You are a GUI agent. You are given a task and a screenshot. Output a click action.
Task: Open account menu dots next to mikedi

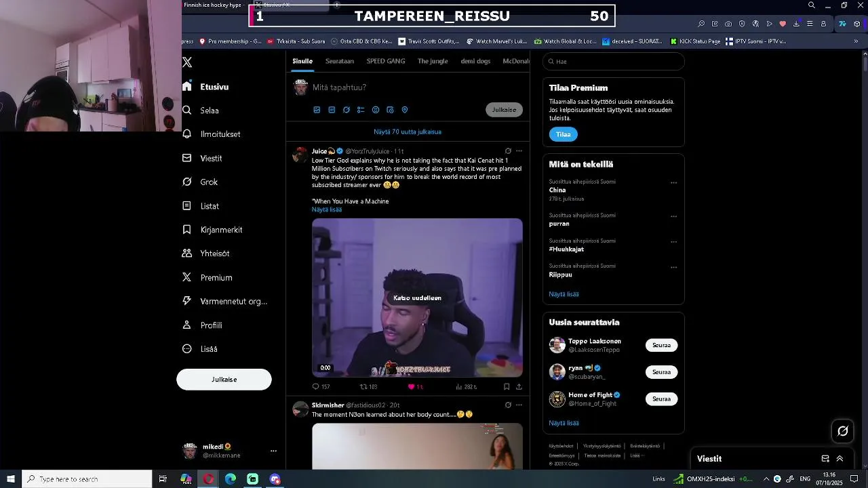[x=273, y=451]
